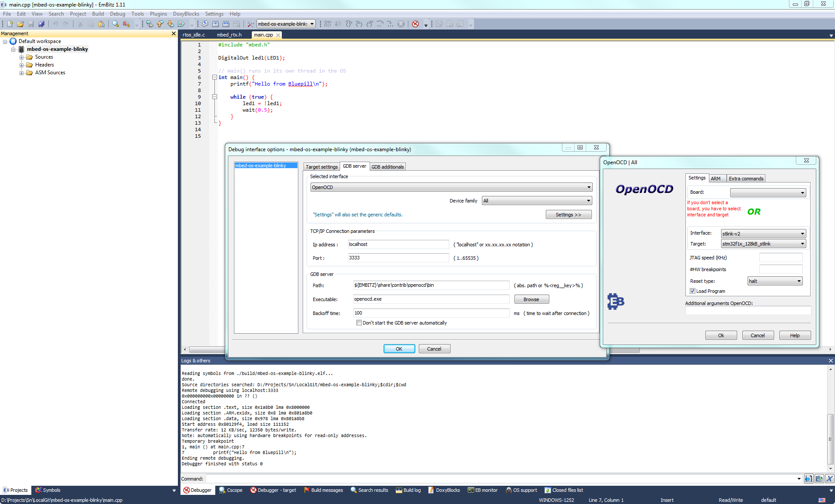Open the Target stm32f1x dropdown
The height and width of the screenshot is (504, 835).
(x=763, y=244)
